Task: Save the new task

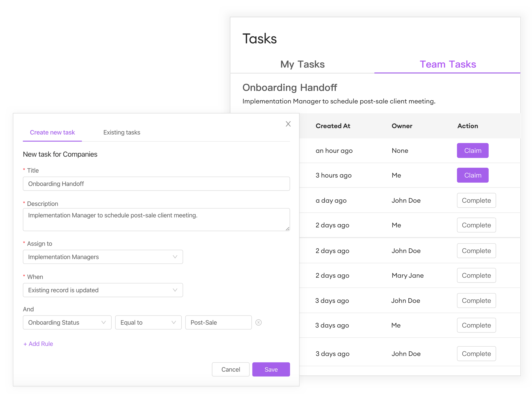Action: pyautogui.click(x=271, y=369)
